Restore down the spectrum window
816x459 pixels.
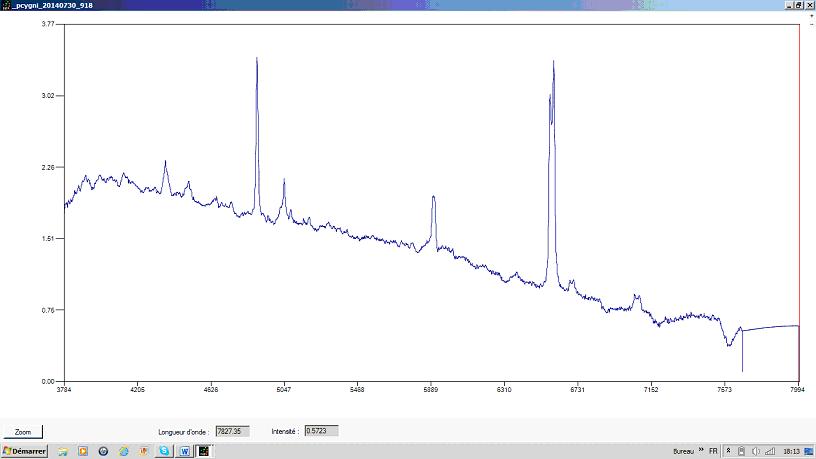point(798,5)
